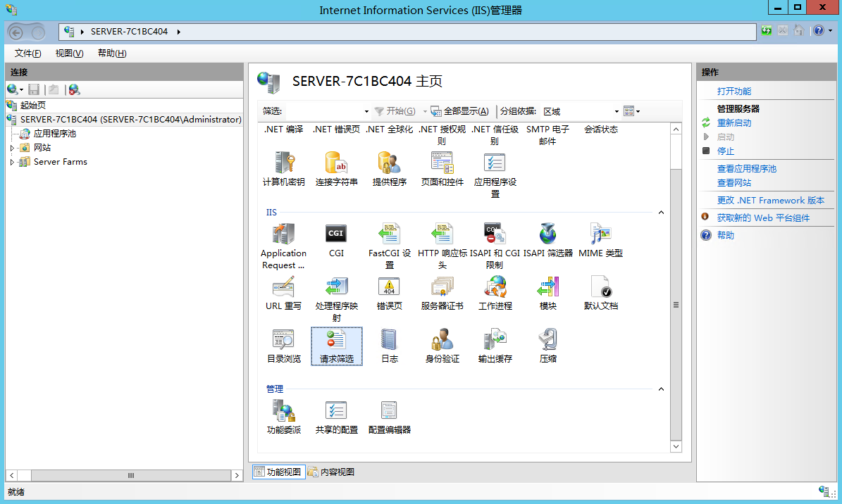This screenshot has width=842, height=504.
Task: Expand the 网站 tree node
Action: 12,148
